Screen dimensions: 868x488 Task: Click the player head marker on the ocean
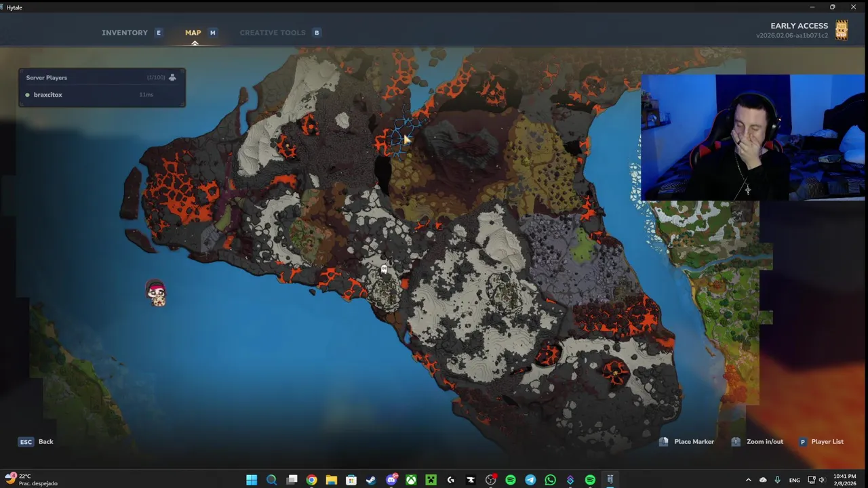point(157,293)
